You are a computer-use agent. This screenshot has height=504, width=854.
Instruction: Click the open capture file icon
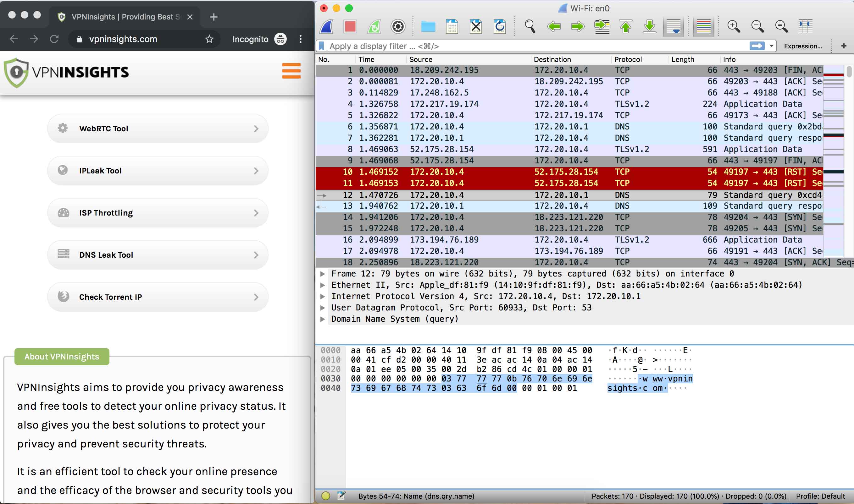[428, 26]
